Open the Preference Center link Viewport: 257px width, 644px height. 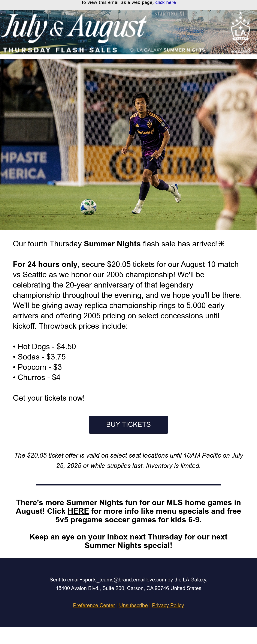coord(94,605)
